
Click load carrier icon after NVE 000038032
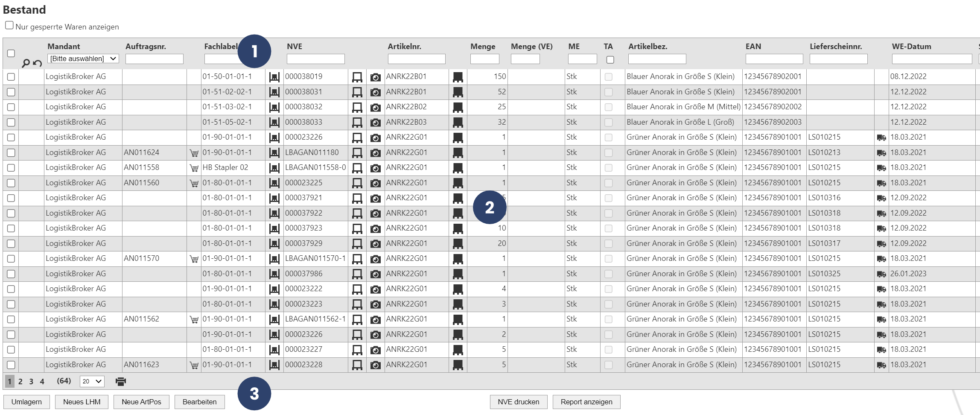click(x=357, y=107)
